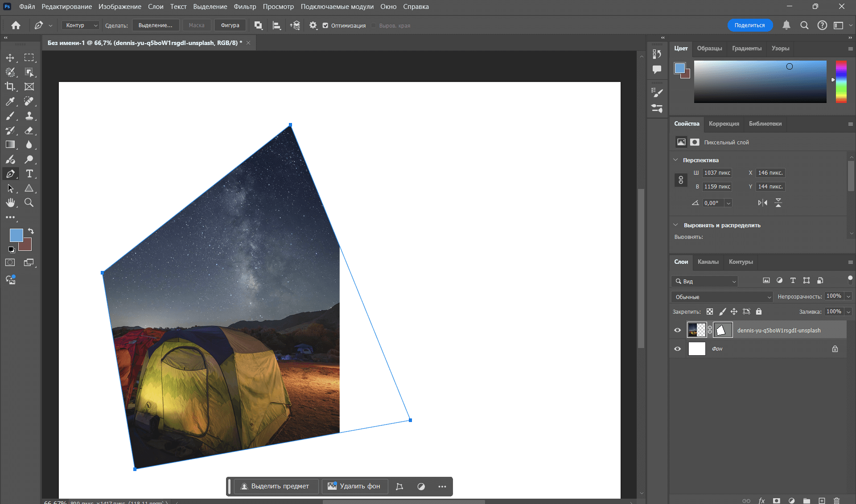Screen dimensions: 856x504
Task: Open notifications bell icon
Action: (x=786, y=25)
